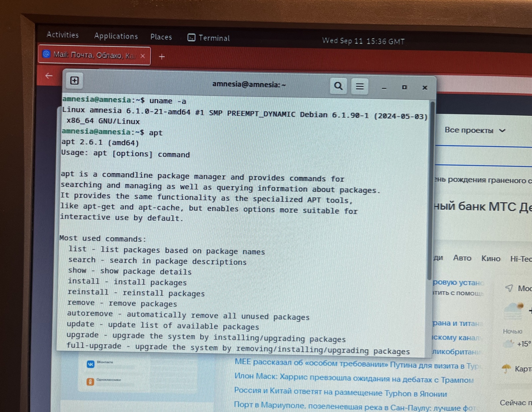This screenshot has height=412, width=532.
Task: Click the 'uname -a' command line
Action: [x=124, y=100]
